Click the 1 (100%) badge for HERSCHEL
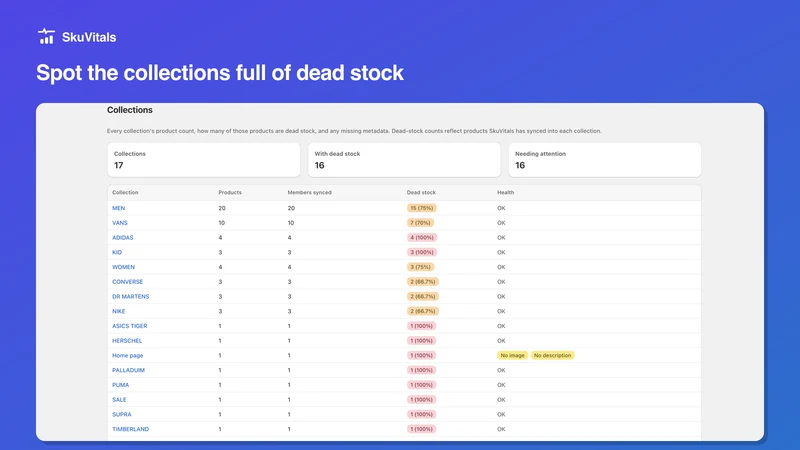Image resolution: width=800 pixels, height=450 pixels. point(421,341)
